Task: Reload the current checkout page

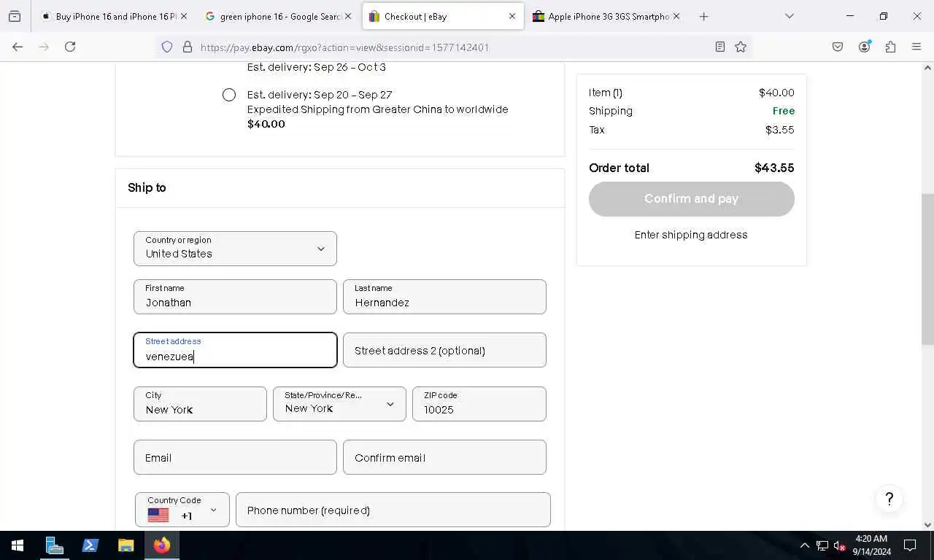Action: (70, 47)
